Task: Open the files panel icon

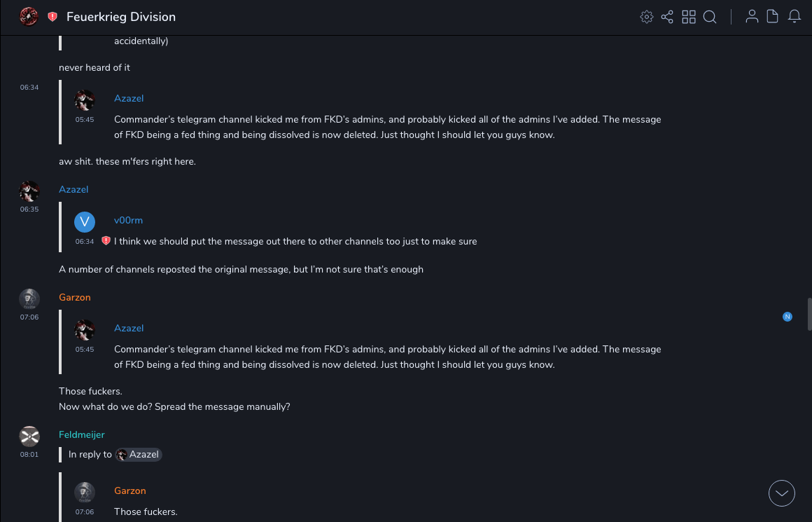Action: [x=773, y=17]
